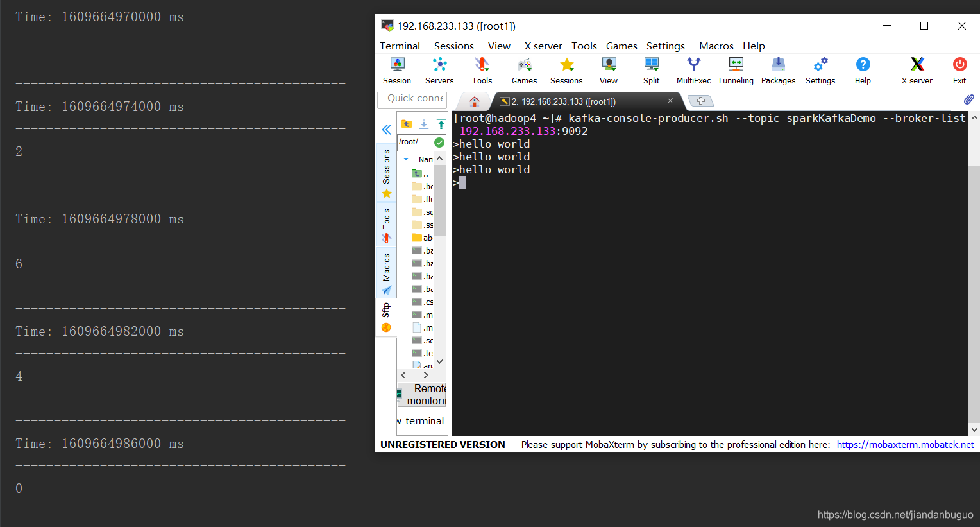Select the '..' parent directory entry
Viewport: 980px width, 527px height.
click(x=421, y=173)
